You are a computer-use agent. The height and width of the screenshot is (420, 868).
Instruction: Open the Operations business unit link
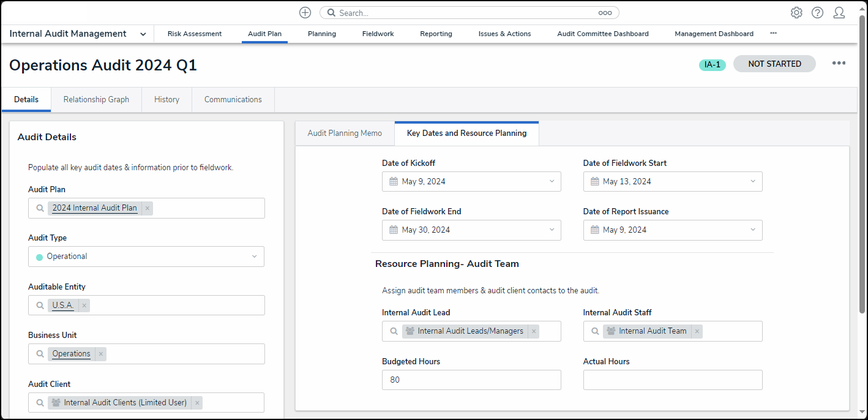pyautogui.click(x=71, y=354)
